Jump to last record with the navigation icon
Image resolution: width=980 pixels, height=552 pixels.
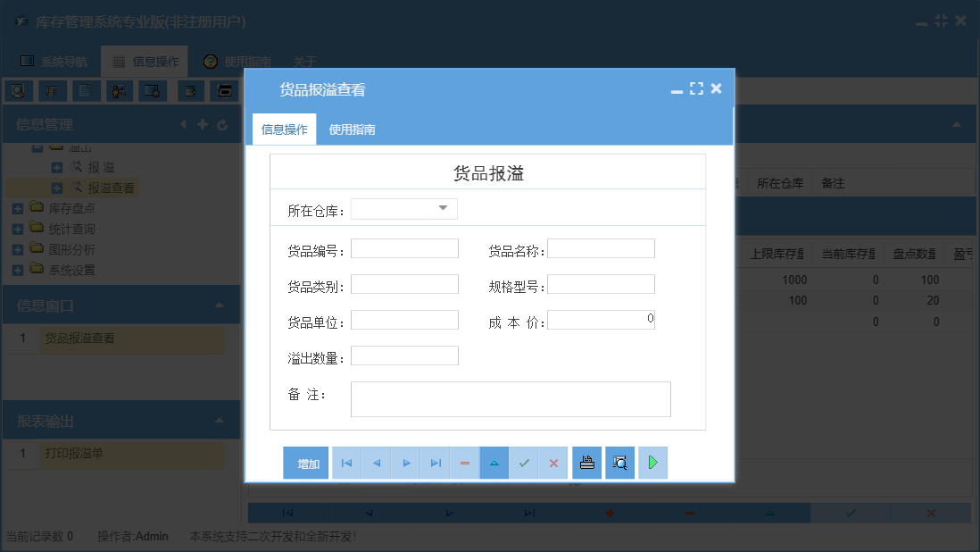click(436, 463)
